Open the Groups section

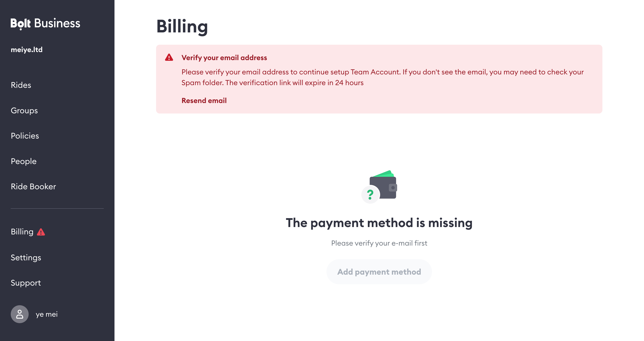pos(24,110)
